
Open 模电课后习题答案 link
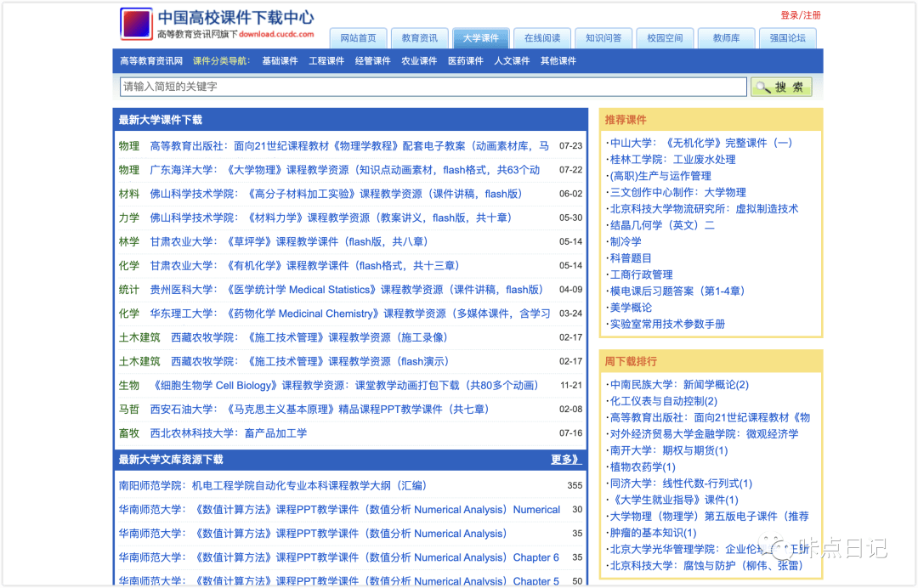(677, 291)
